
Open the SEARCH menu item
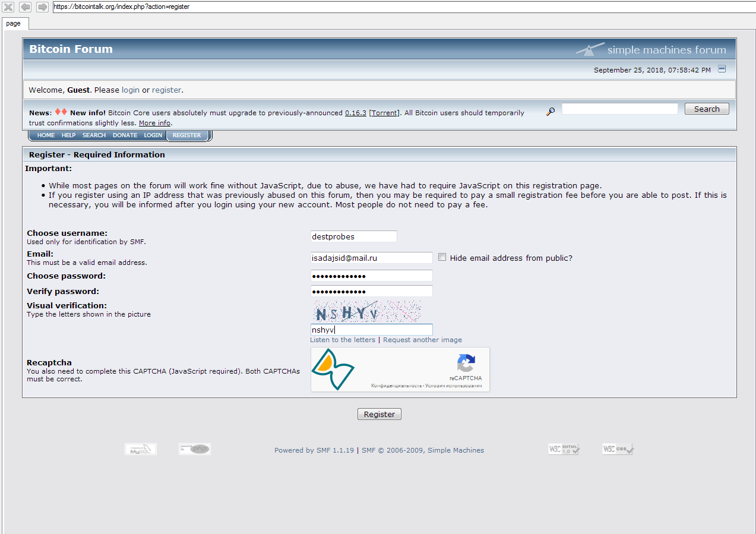[x=94, y=135]
